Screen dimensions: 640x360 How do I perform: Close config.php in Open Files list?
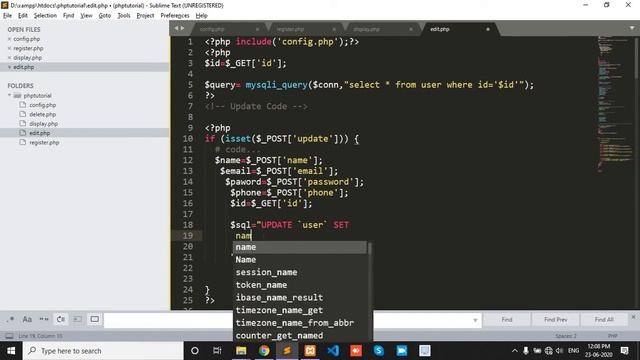[9, 39]
